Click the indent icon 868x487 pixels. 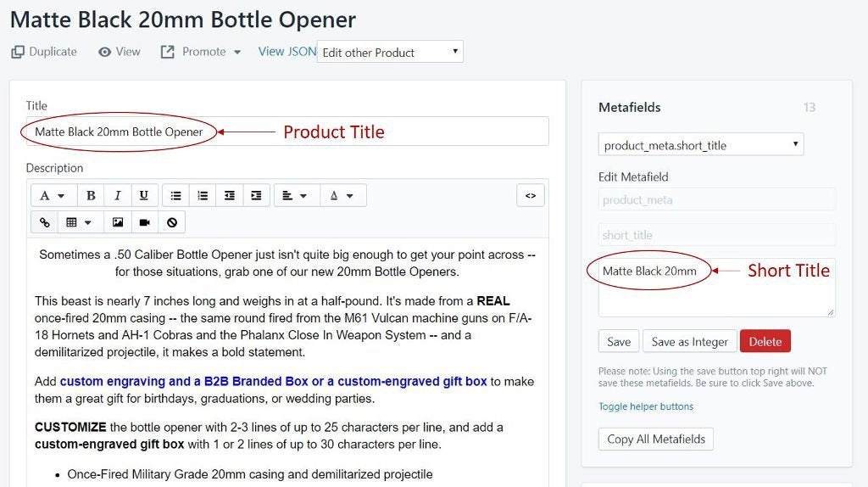coord(256,196)
